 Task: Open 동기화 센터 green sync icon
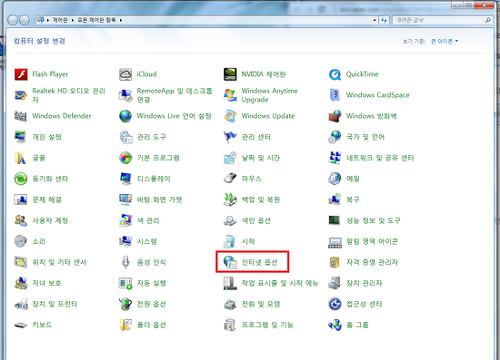pyautogui.click(x=21, y=179)
